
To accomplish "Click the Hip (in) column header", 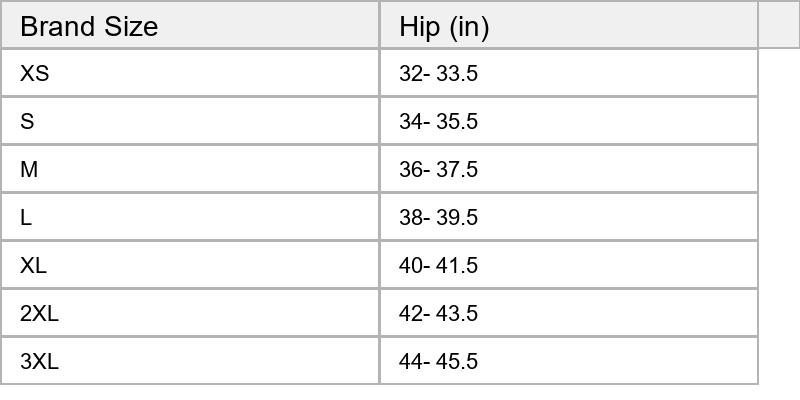I will coord(444,26).
